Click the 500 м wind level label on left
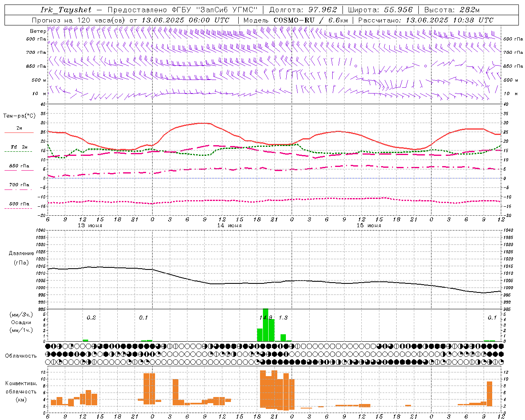525x420 pixels. 39,80
